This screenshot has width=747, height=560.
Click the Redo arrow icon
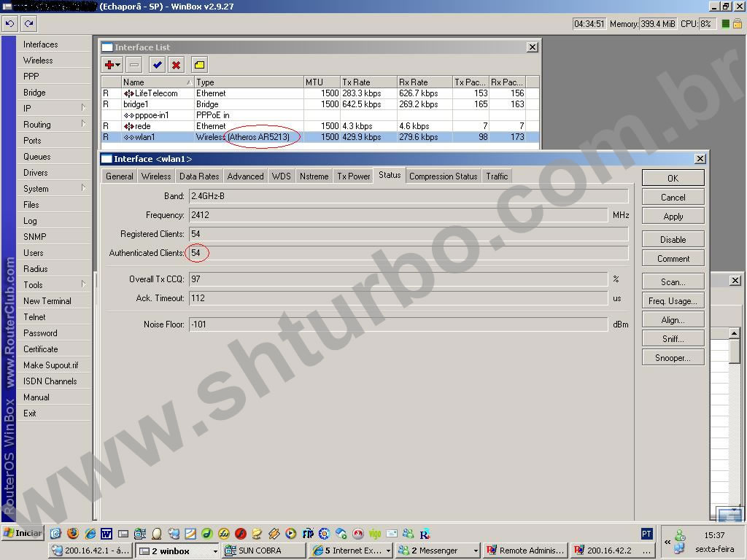pos(28,23)
